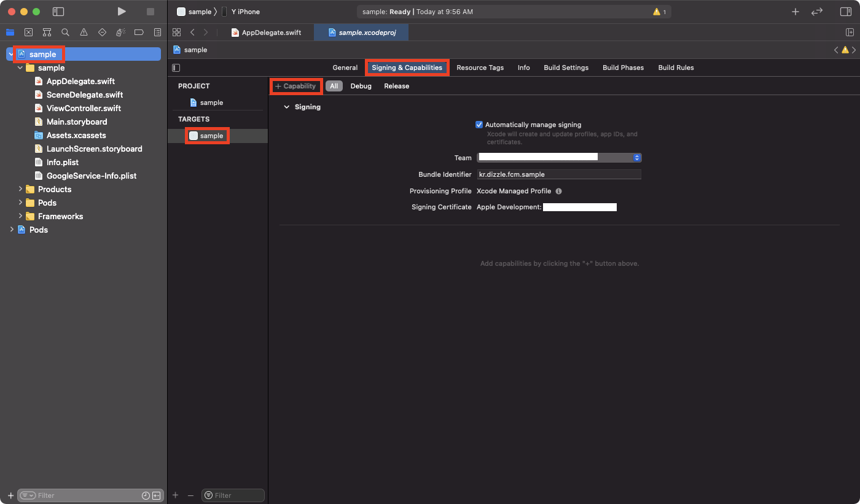Open the Build Phases tab
This screenshot has height=504, width=860.
[x=623, y=68]
